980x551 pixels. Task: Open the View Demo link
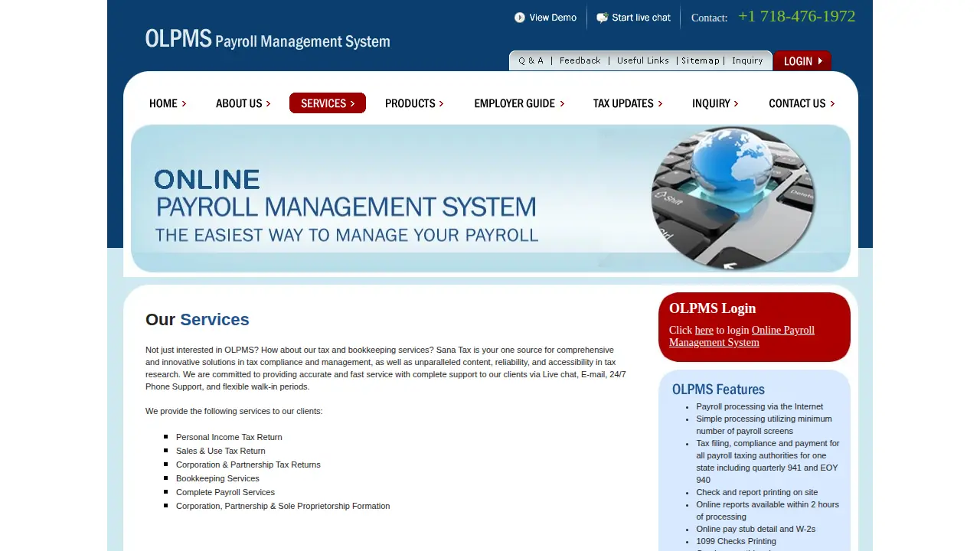pos(553,18)
